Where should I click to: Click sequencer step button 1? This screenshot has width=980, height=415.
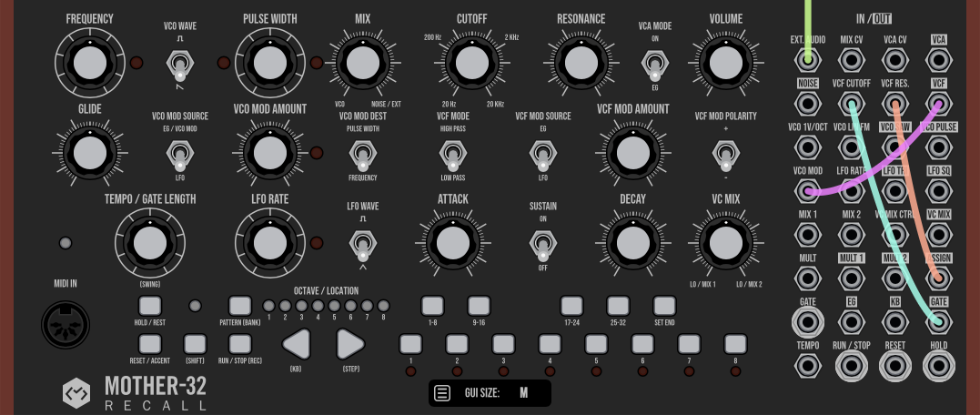(x=410, y=344)
